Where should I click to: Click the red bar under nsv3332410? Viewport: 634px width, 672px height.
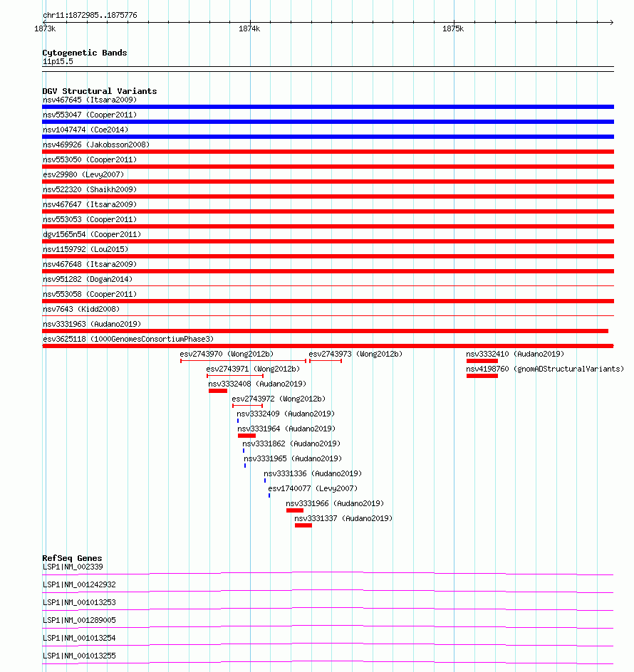[482, 361]
